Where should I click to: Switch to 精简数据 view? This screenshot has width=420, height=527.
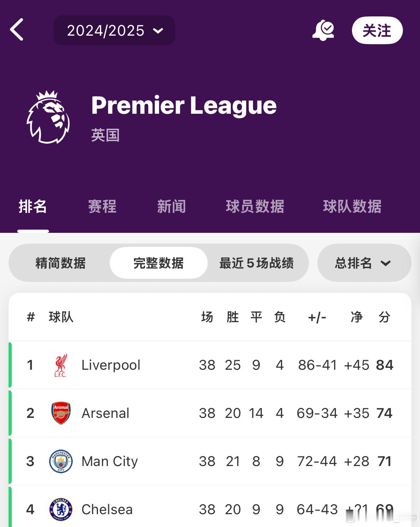[61, 263]
